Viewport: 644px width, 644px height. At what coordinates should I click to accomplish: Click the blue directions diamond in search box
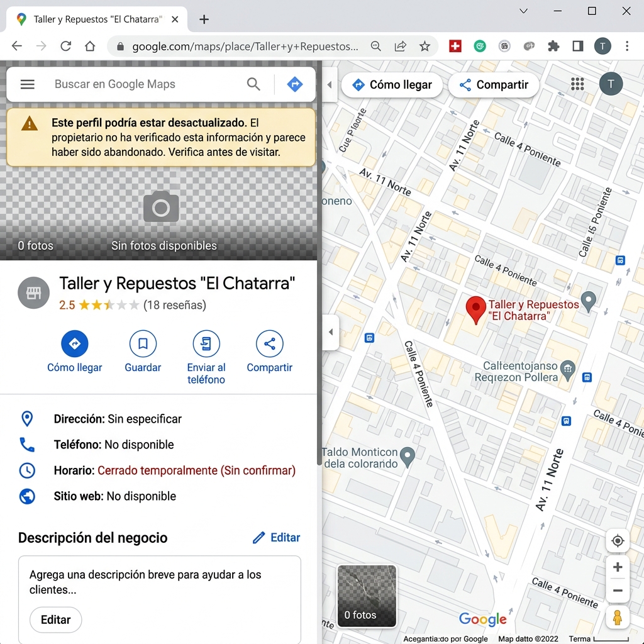[x=294, y=84]
